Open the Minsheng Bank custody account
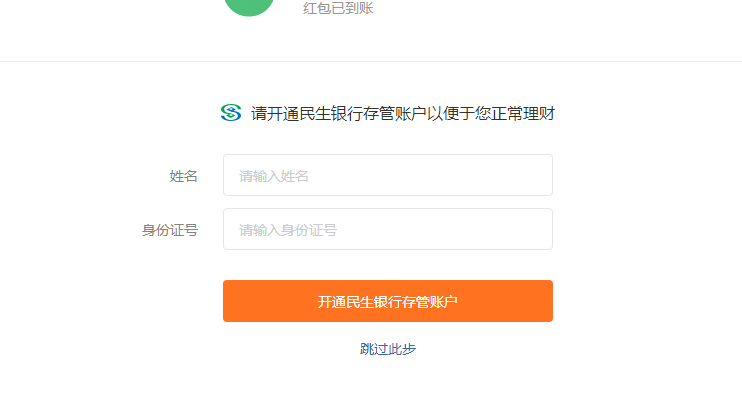Screen dimensions: 742x395 (388, 301)
